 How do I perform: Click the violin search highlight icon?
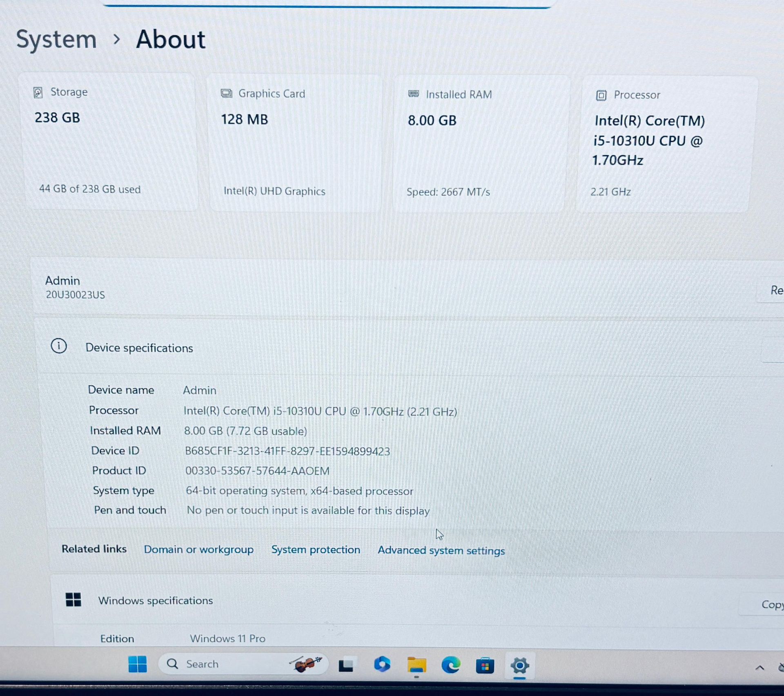[305, 664]
